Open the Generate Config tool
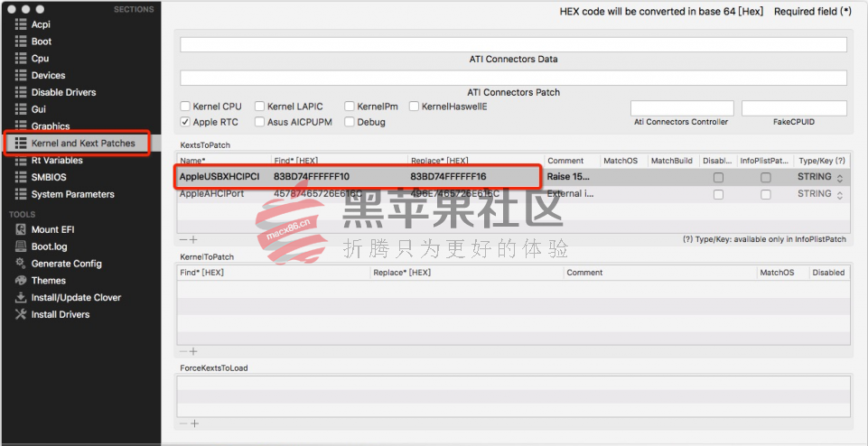This screenshot has width=868, height=446. [67, 264]
